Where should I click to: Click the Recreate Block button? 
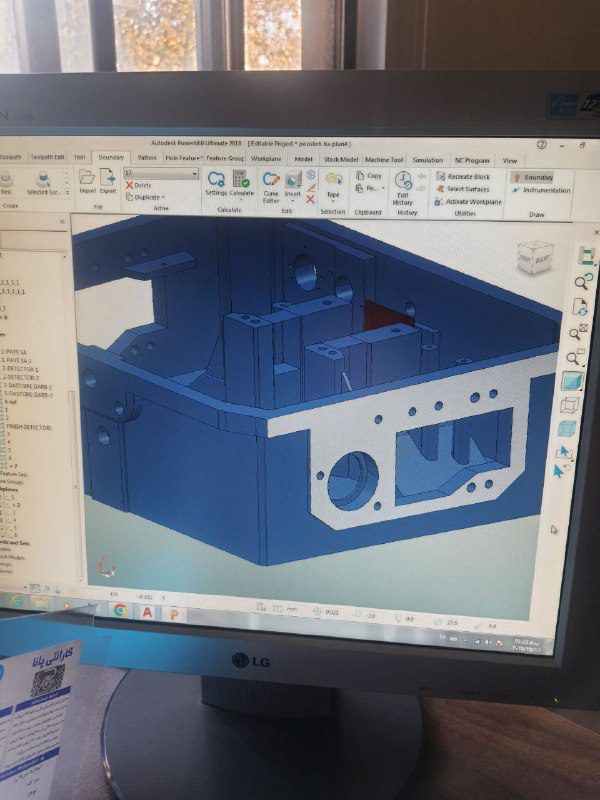[x=467, y=176]
